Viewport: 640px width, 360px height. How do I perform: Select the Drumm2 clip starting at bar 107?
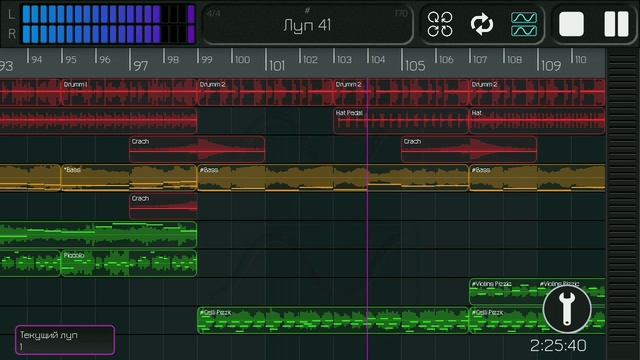point(537,93)
